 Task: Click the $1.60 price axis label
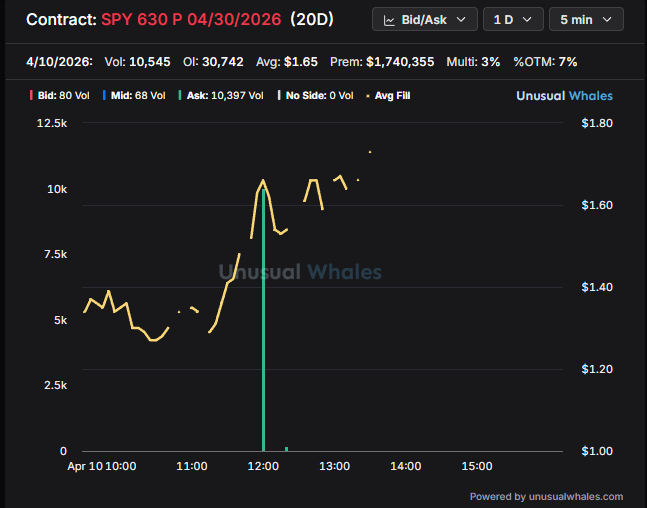pos(597,205)
